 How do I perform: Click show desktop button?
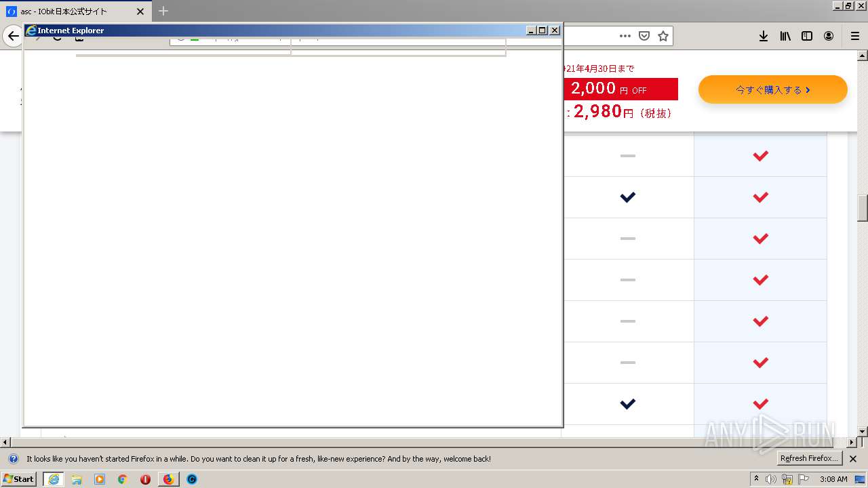[861, 479]
